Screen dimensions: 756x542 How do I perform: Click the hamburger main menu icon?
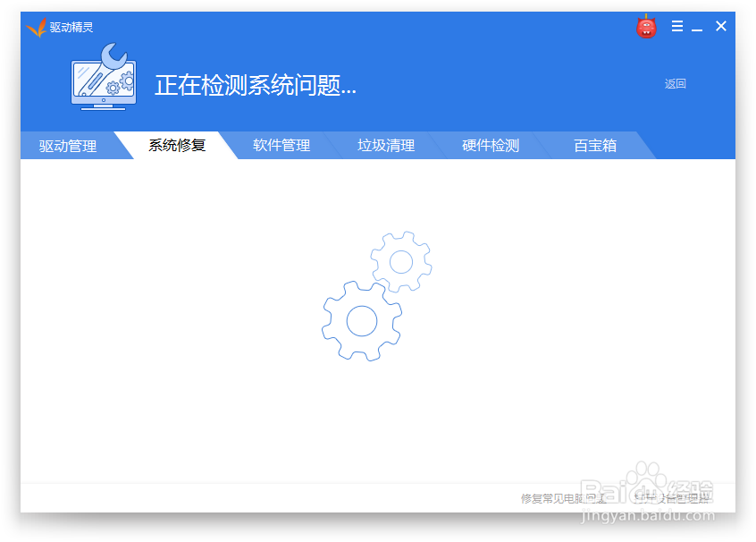[676, 26]
